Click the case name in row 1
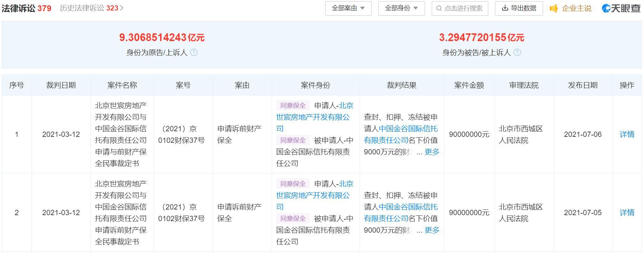The height and width of the screenshot is (253, 644). click(121, 134)
